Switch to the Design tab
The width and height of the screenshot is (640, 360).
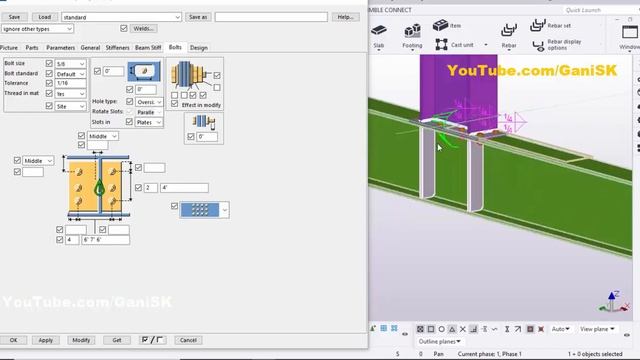pos(199,48)
